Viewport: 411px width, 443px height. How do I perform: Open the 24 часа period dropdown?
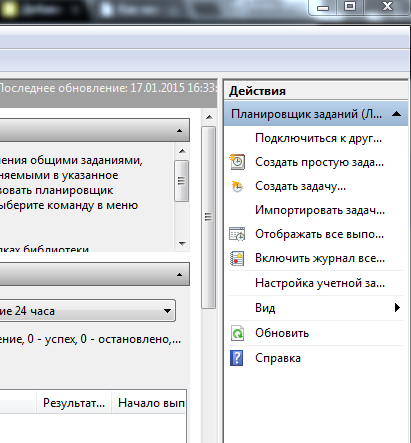click(x=167, y=311)
